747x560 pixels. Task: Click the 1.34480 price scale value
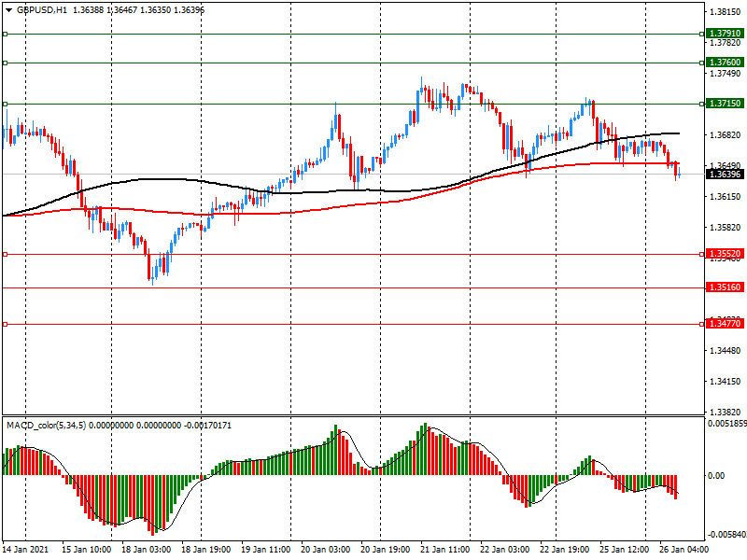point(726,351)
